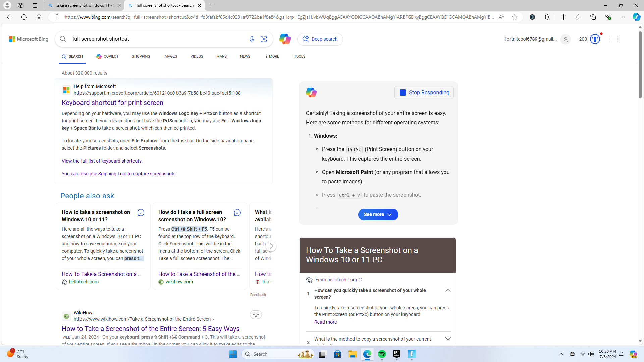Expand Copilot answer with See more
The image size is (644, 362).
(x=378, y=215)
